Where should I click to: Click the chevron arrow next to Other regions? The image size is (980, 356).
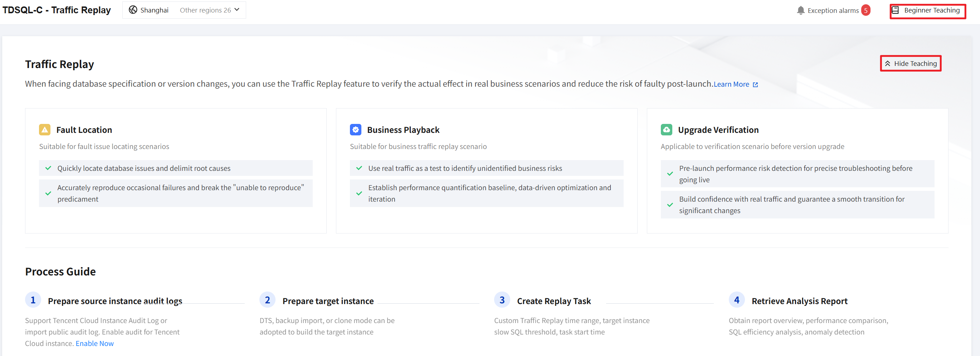237,10
